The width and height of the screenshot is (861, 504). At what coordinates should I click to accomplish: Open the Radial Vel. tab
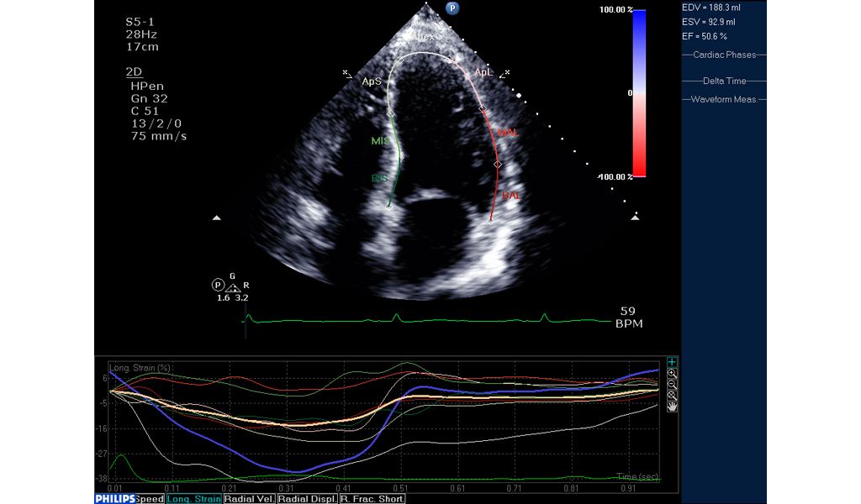pos(249,499)
